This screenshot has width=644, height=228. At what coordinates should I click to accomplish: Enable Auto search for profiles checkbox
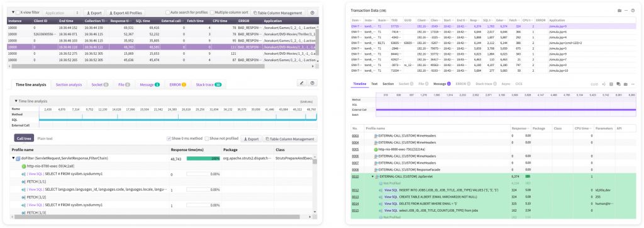click(x=167, y=13)
